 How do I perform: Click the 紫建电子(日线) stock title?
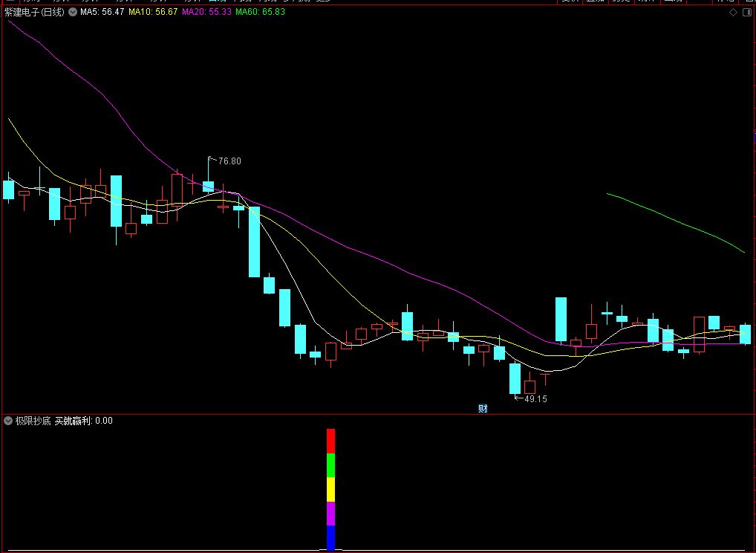tap(34, 12)
